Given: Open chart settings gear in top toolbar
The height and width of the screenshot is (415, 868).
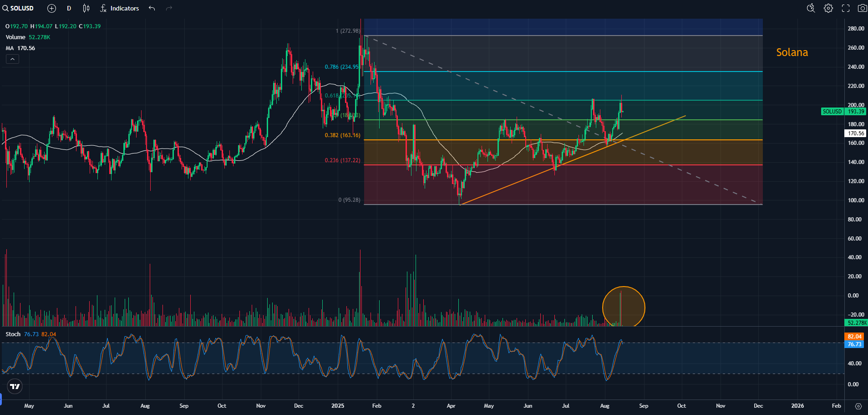Looking at the screenshot, I should click(828, 8).
